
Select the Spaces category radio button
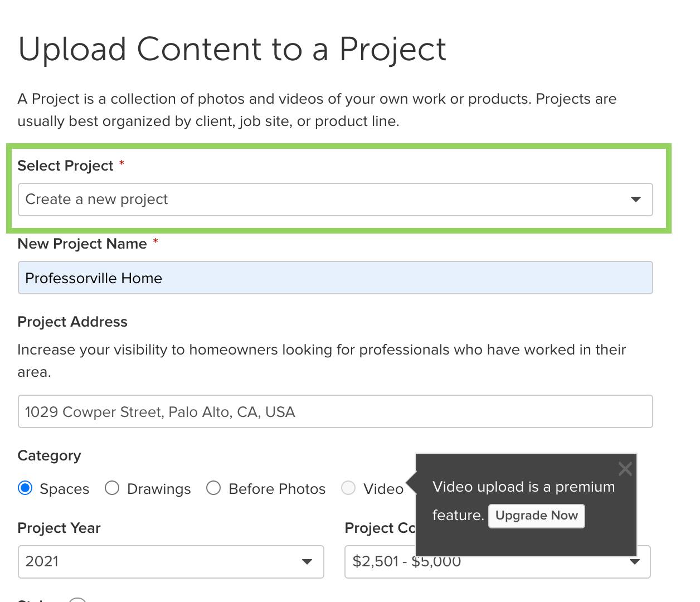point(25,488)
